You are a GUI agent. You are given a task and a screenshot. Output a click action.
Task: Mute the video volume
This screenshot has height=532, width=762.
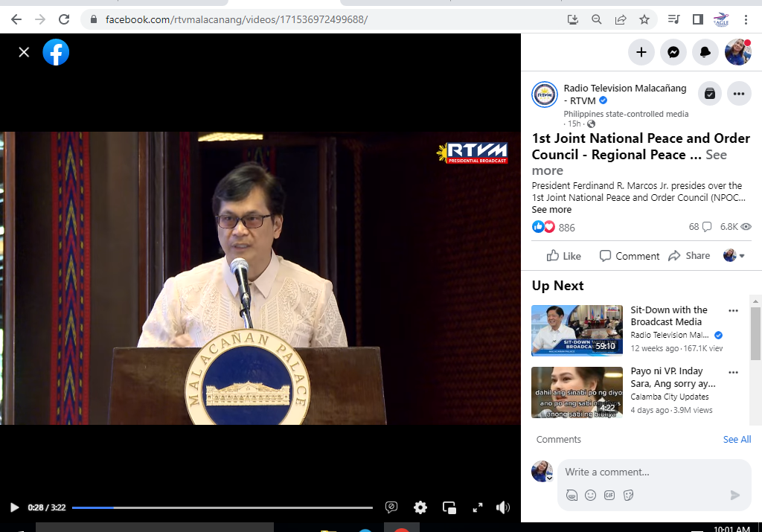[x=503, y=507]
